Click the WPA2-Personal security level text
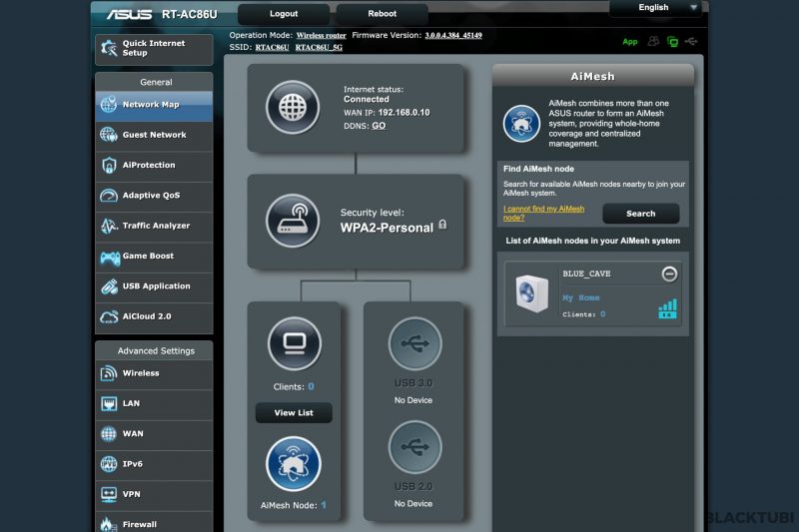Image resolution: width=799 pixels, height=532 pixels. click(387, 229)
